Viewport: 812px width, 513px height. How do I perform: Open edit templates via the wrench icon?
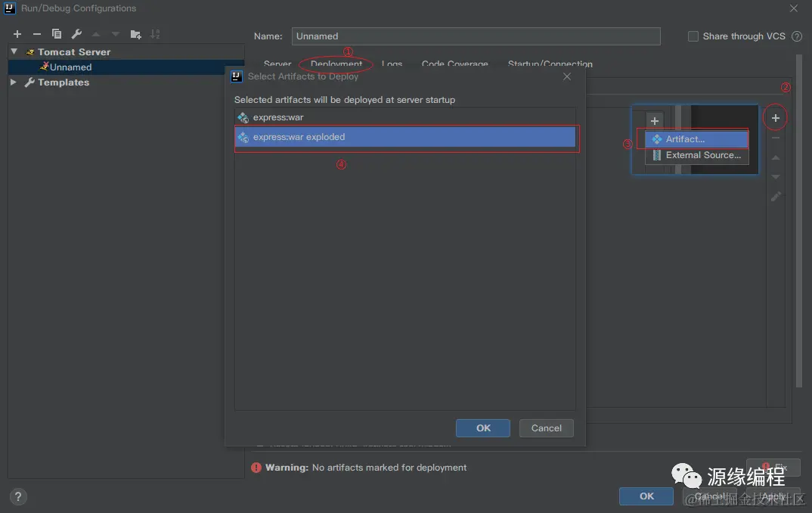(x=76, y=34)
